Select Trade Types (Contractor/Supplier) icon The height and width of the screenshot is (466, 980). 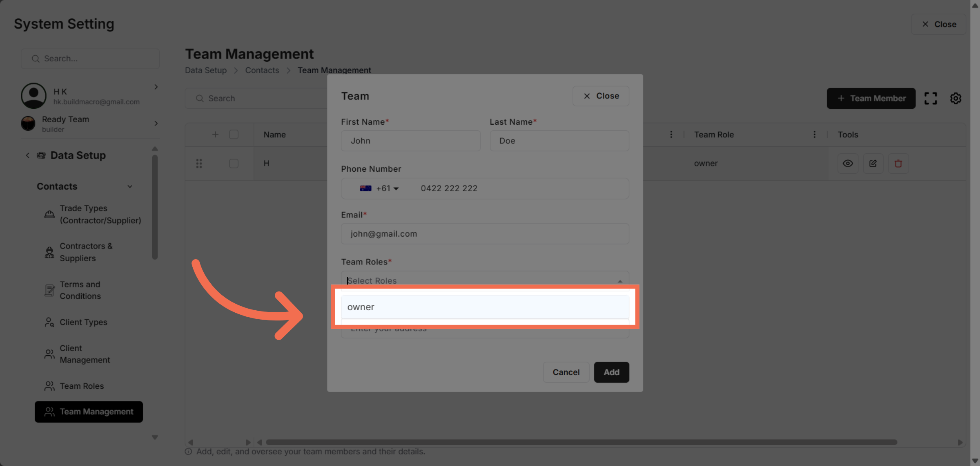[49, 214]
